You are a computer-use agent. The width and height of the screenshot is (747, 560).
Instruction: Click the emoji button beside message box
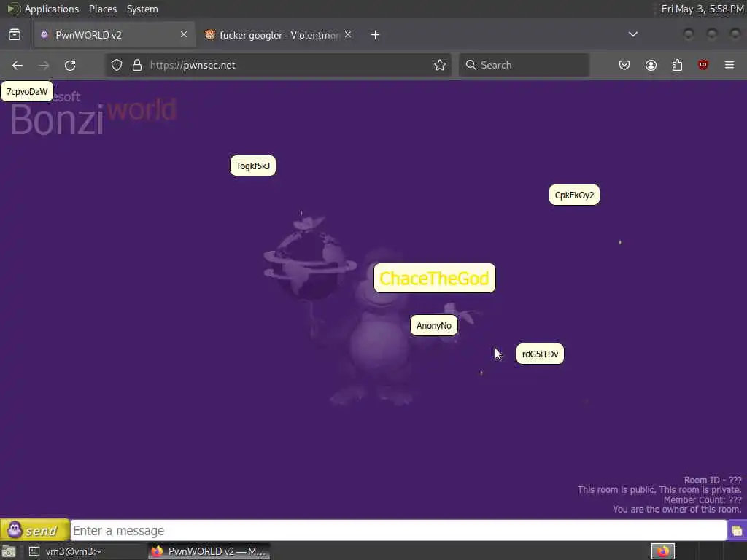pyautogui.click(x=737, y=531)
